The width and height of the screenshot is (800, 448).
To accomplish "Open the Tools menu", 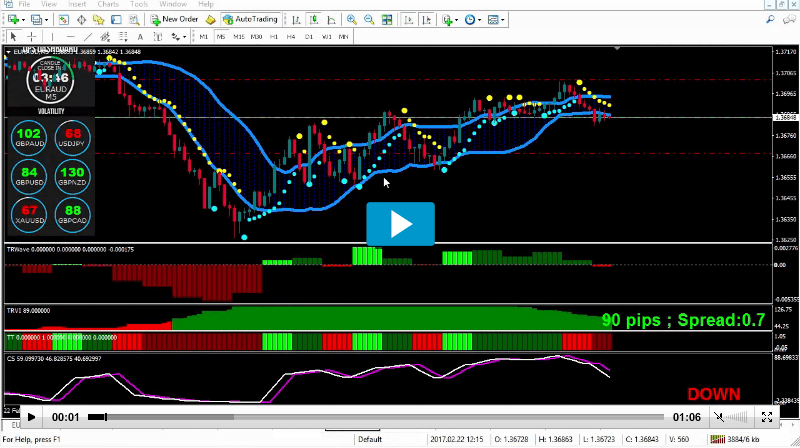I will point(139,4).
